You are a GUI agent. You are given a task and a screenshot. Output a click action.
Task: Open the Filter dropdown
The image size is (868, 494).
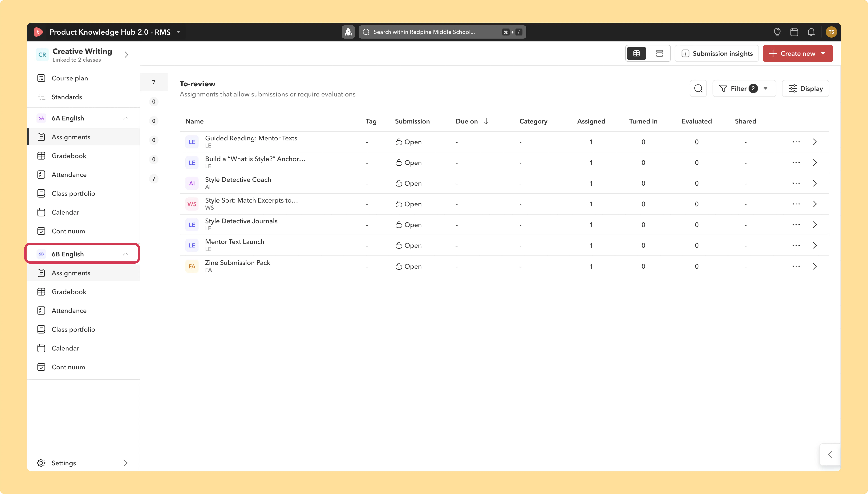(744, 88)
